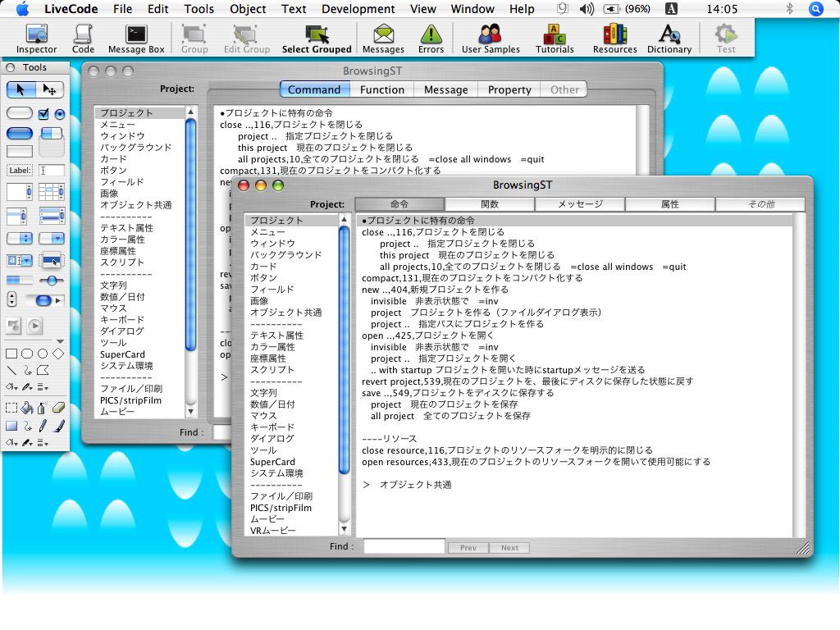Image resolution: width=840 pixels, height=630 pixels.
Task: Select the pointer tool in Tools palette
Action: point(20,89)
